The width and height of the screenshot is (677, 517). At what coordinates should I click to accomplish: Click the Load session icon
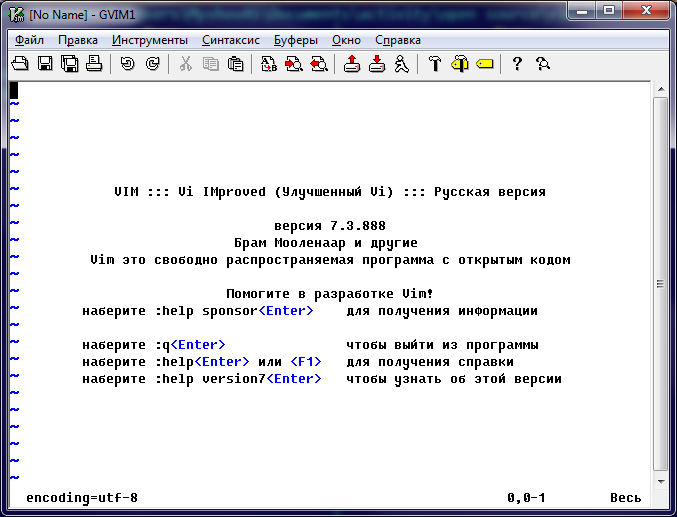tap(352, 64)
